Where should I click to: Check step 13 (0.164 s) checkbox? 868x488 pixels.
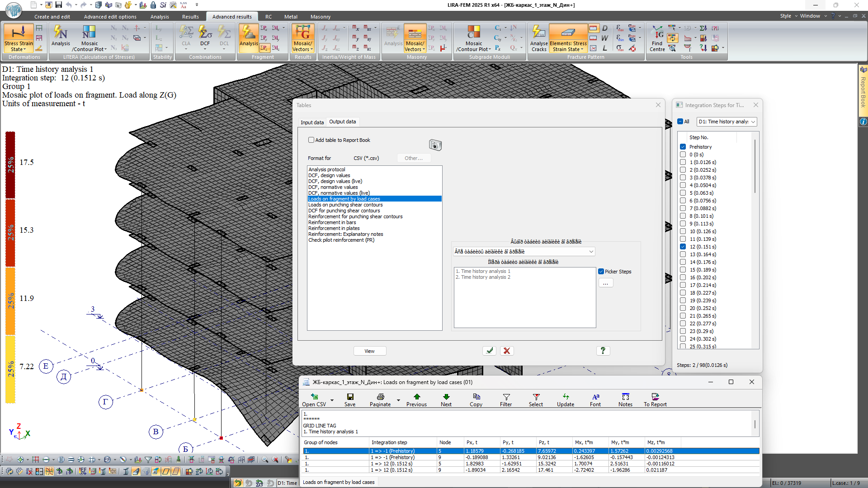click(x=683, y=254)
